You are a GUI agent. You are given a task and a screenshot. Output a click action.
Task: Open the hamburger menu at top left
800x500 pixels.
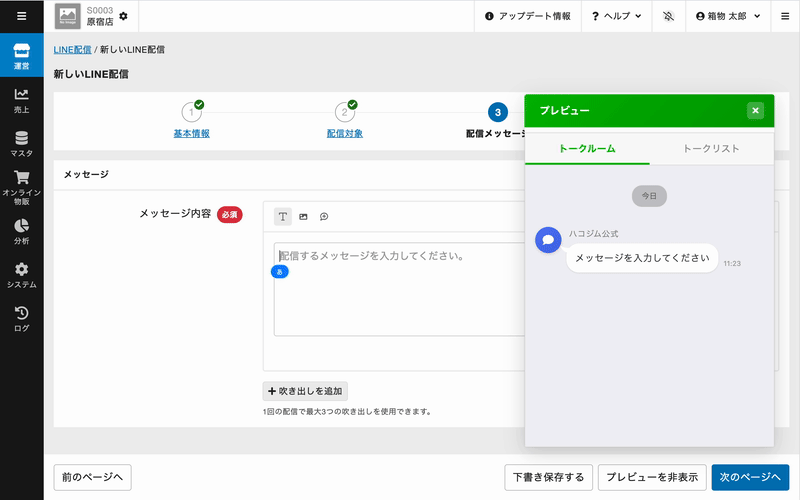point(21,16)
